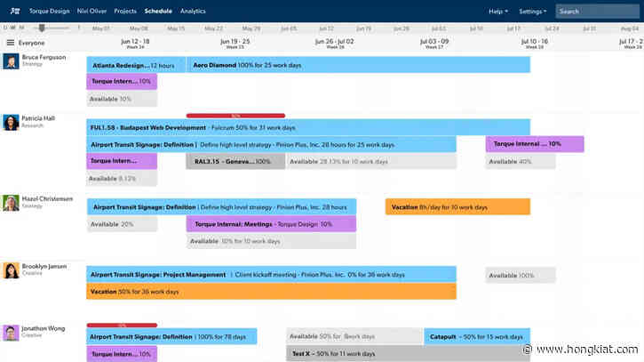Screen dimensions: 644x362
Task: Open Bruce's Atlanta Redesign assignment
Action: (136, 65)
